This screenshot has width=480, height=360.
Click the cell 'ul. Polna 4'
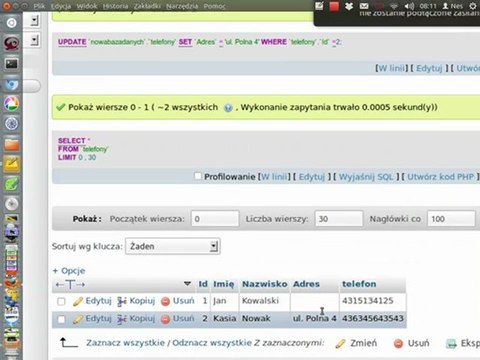pos(315,318)
